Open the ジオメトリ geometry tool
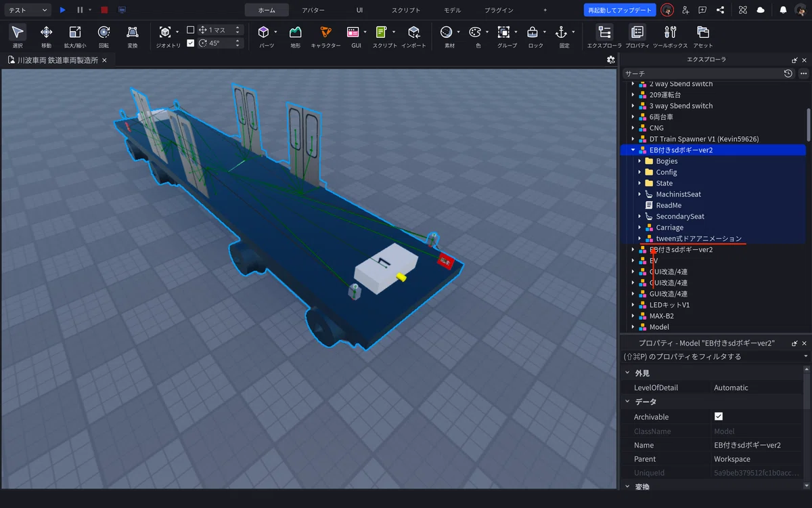The width and height of the screenshot is (812, 508). [x=165, y=32]
